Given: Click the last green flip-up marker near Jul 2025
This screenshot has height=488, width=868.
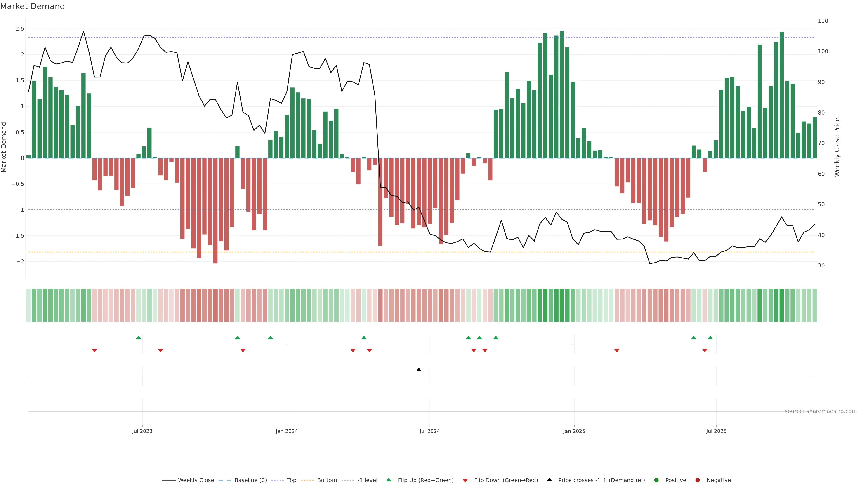Looking at the screenshot, I should click(710, 338).
